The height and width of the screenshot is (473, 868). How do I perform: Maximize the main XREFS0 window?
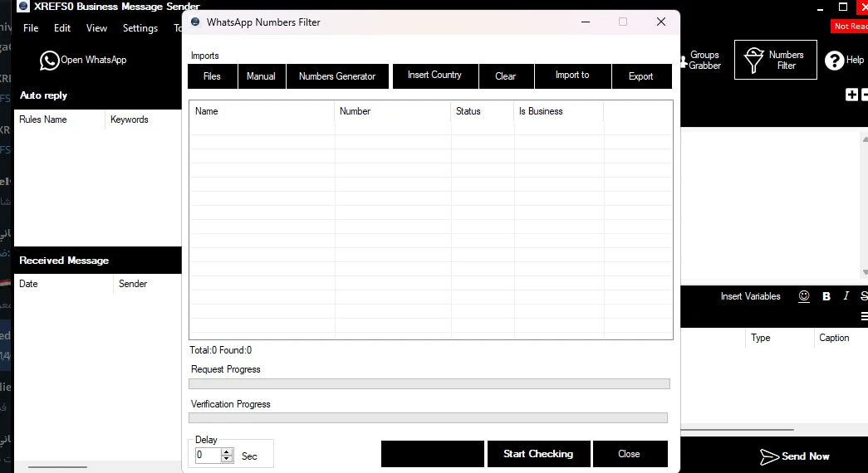tap(843, 7)
